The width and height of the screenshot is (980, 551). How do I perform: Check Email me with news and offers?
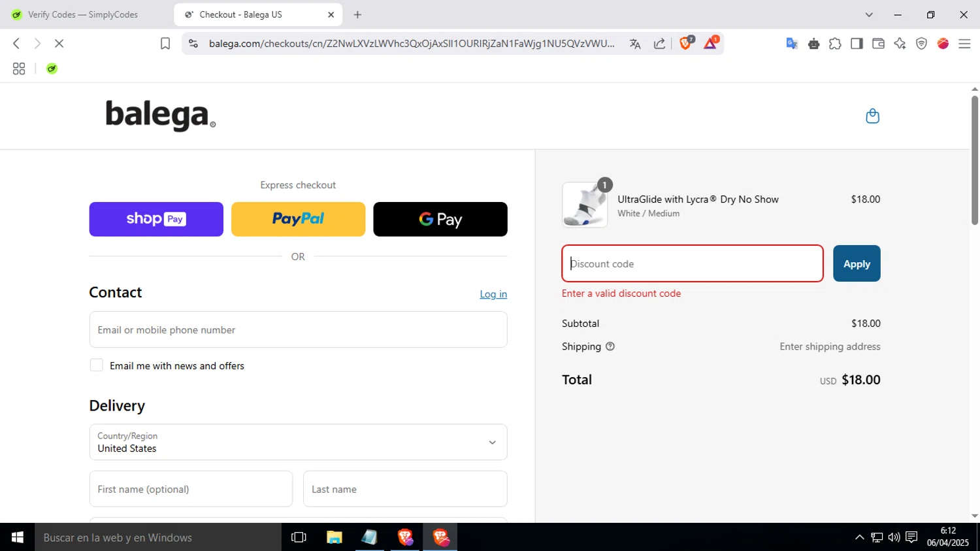96,365
